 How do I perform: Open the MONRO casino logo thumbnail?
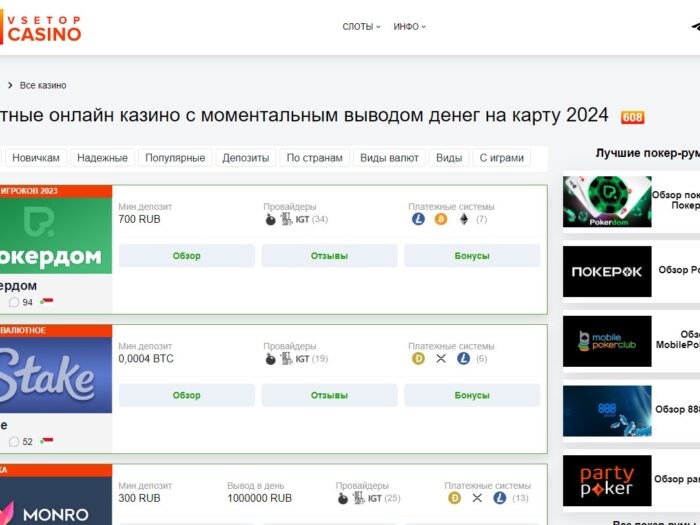[x=56, y=501]
